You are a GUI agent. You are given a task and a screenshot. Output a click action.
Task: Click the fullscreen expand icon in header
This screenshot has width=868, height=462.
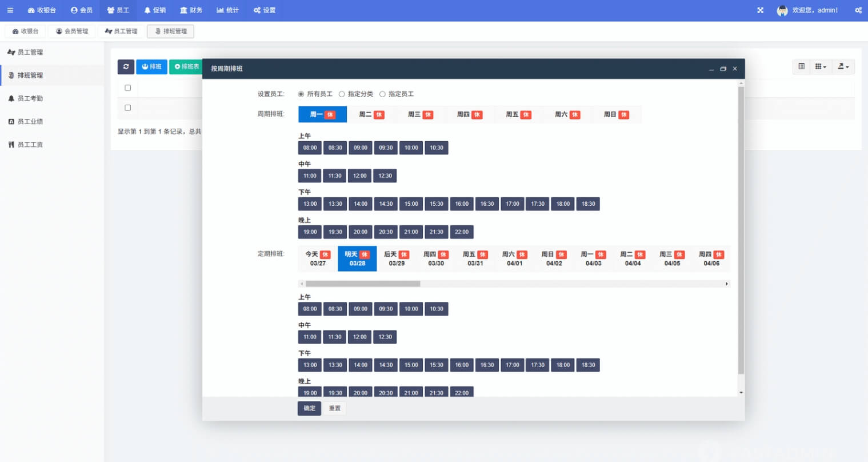click(760, 10)
